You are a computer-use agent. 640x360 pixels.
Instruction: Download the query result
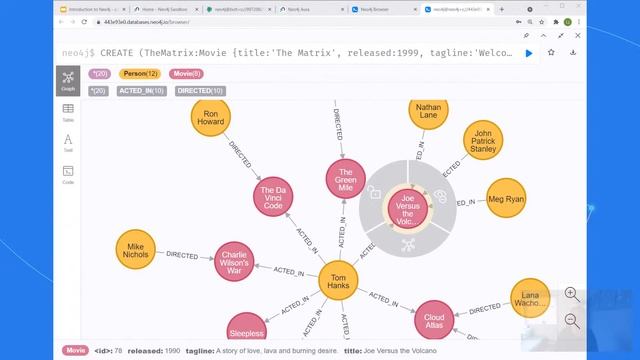[x=573, y=52]
